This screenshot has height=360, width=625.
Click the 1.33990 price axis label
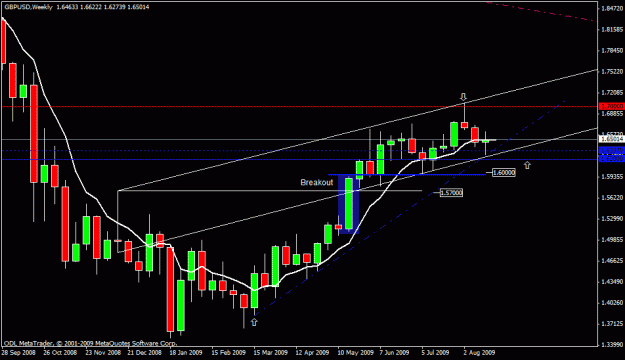click(613, 345)
